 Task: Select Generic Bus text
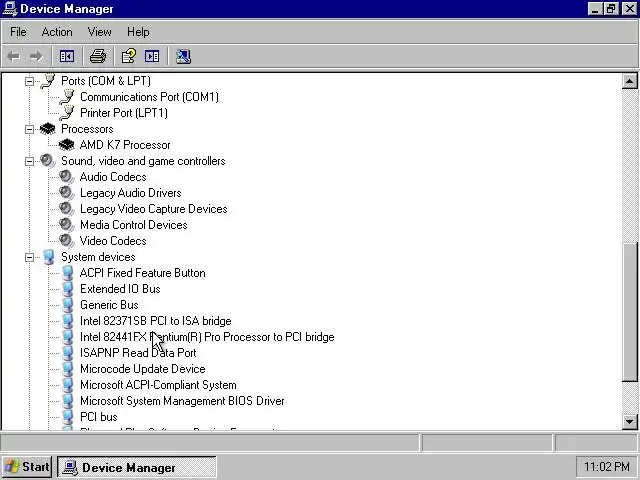click(109, 305)
